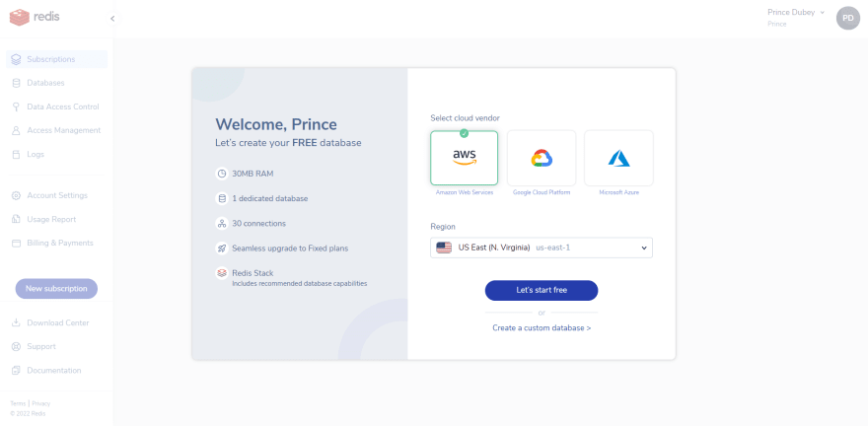Screen dimensions: 868x426
Task: Click the US flag in Region field
Action: pos(444,248)
